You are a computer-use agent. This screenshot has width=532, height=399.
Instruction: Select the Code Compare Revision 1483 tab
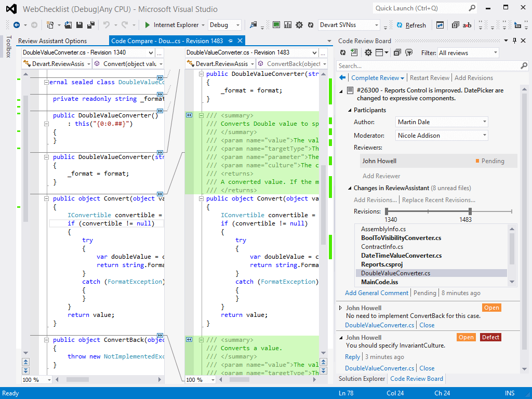point(167,41)
